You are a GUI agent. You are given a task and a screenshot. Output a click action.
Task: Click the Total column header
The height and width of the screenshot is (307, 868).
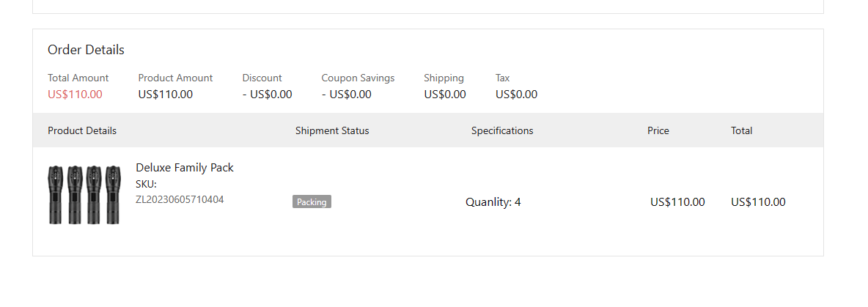[741, 131]
